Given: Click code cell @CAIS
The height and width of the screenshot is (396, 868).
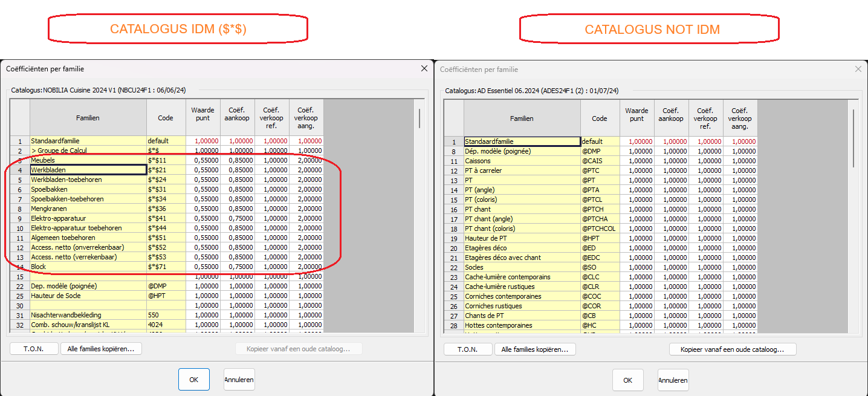Looking at the screenshot, I should click(x=600, y=161).
